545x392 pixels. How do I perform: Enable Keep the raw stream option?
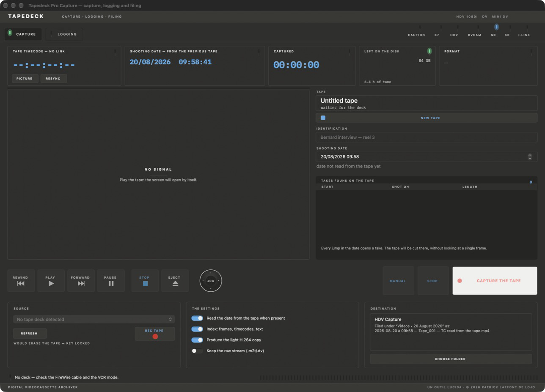pos(197,351)
